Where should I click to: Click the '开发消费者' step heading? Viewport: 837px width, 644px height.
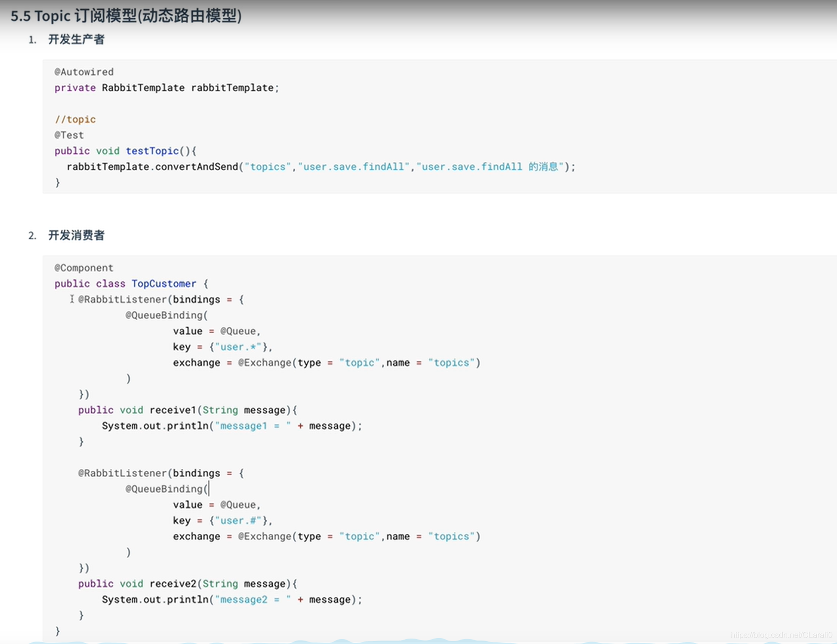[76, 235]
